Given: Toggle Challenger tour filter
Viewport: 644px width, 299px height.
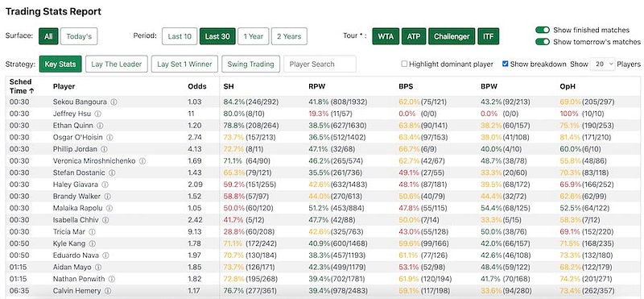Looking at the screenshot, I should pyautogui.click(x=452, y=36).
